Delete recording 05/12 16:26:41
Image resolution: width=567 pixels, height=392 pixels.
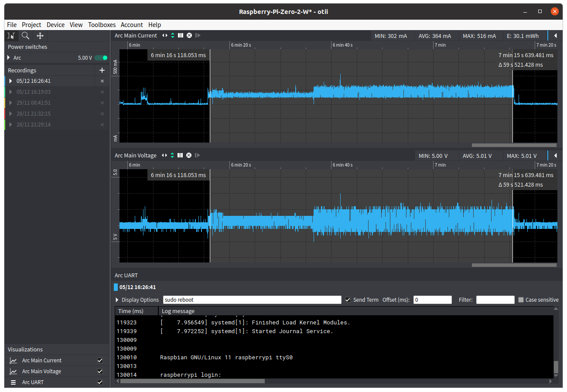coord(102,81)
